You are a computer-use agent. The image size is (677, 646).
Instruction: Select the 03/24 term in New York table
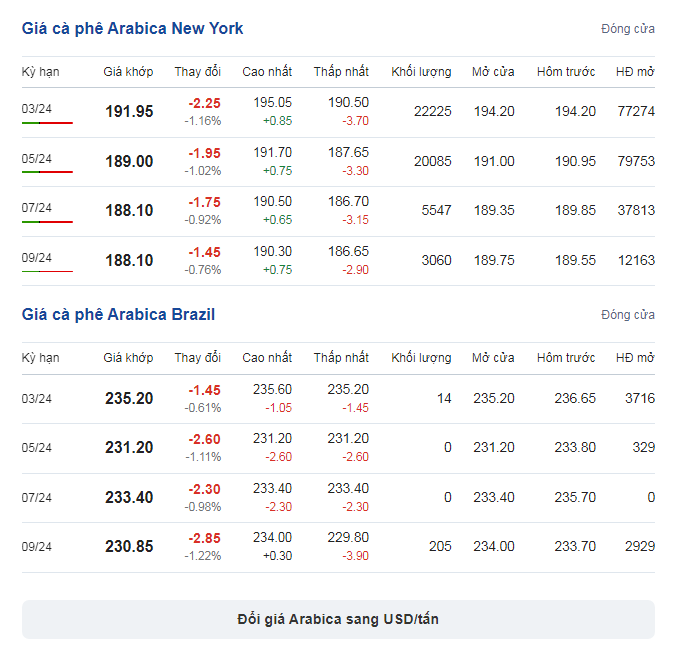tap(37, 108)
